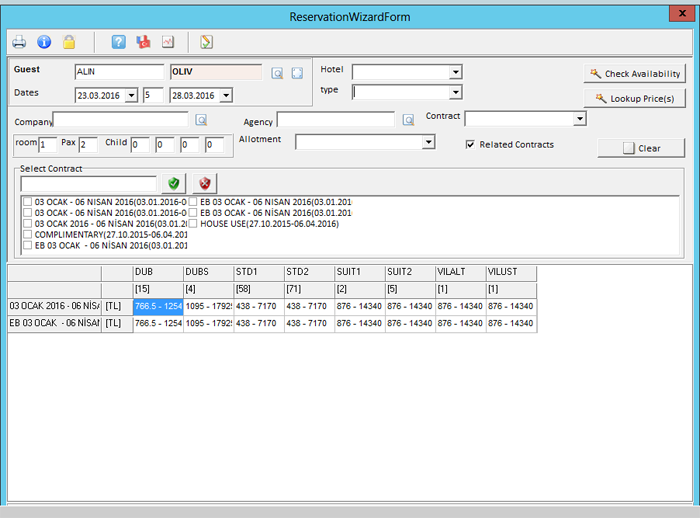This screenshot has width=700, height=518.
Task: Click the Clear button
Action: (641, 148)
